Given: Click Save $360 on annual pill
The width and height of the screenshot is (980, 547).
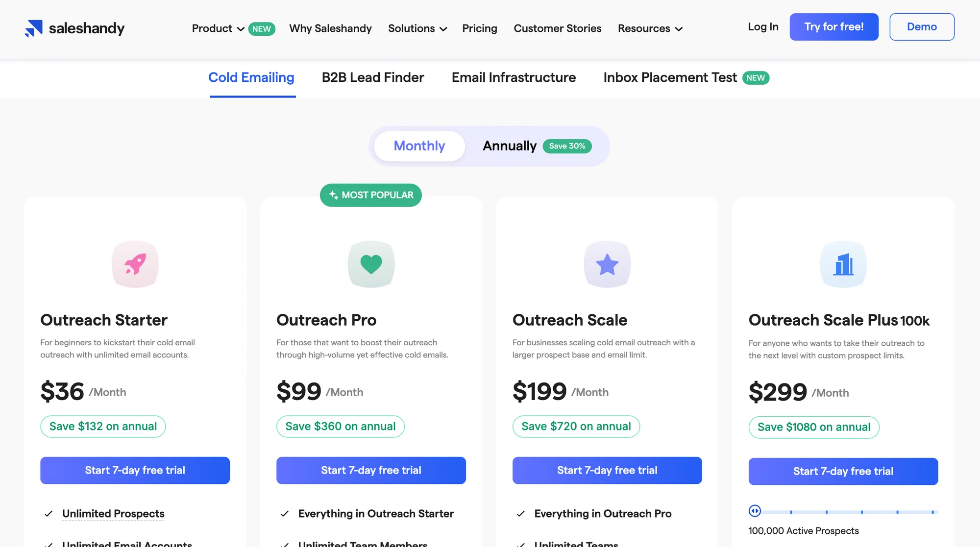Looking at the screenshot, I should click(341, 427).
